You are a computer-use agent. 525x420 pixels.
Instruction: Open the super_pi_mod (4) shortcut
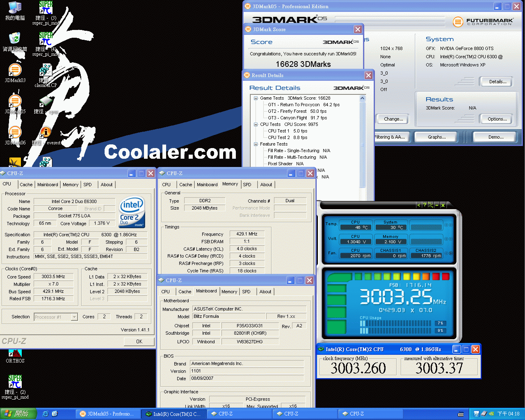[x=46, y=44]
